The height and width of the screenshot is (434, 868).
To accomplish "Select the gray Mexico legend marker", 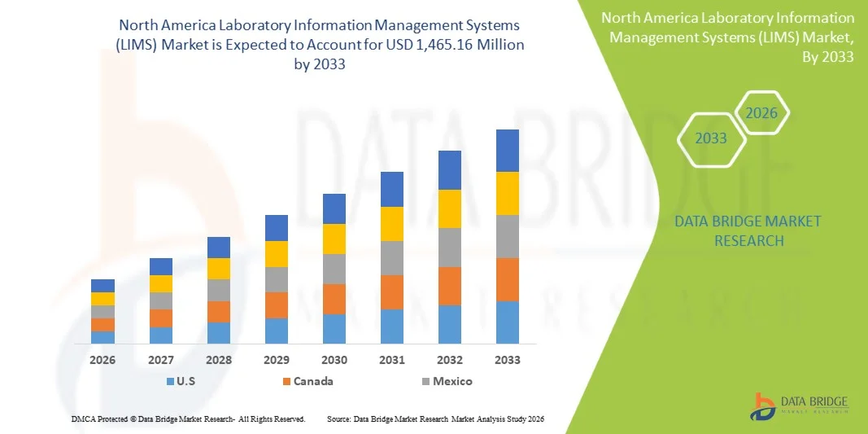I will click(x=425, y=381).
